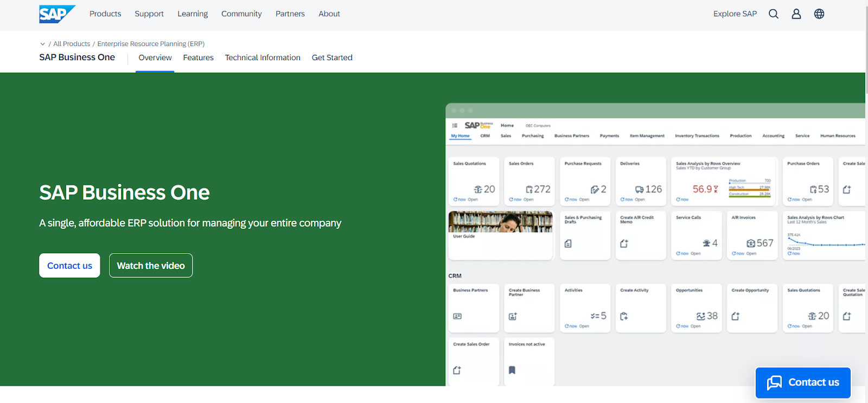Select the CRM tab in the dashboard
Viewport: 868px width, 403px height.
pyautogui.click(x=485, y=136)
